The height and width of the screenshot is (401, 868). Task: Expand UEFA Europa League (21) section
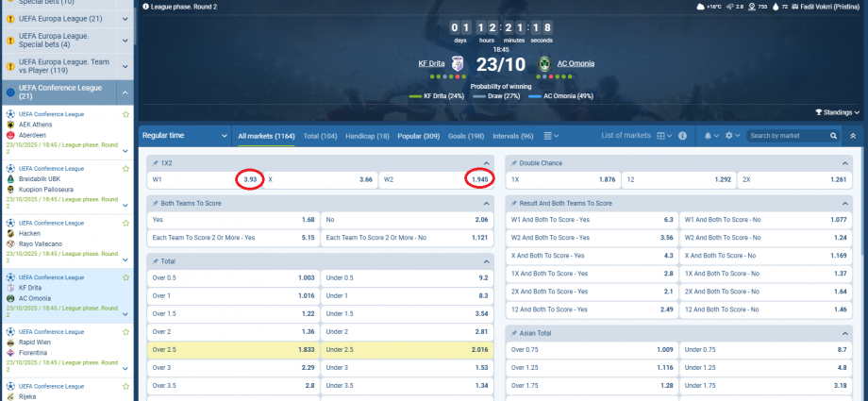[x=125, y=19]
